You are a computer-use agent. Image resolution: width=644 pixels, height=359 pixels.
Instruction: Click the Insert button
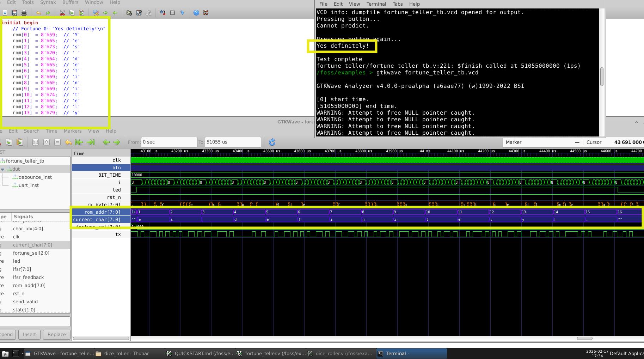tap(29, 334)
